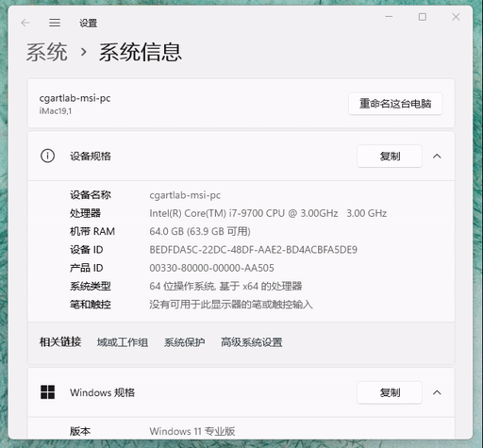Select the 设备名称 value cgartlab-msi-pc
This screenshot has height=448, width=483.
point(185,195)
